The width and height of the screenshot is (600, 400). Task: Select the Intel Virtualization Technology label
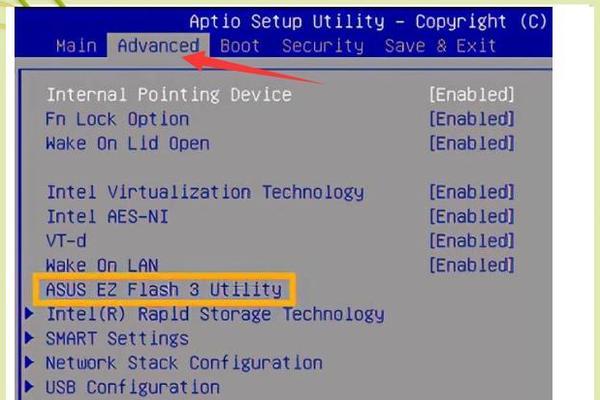[205, 192]
